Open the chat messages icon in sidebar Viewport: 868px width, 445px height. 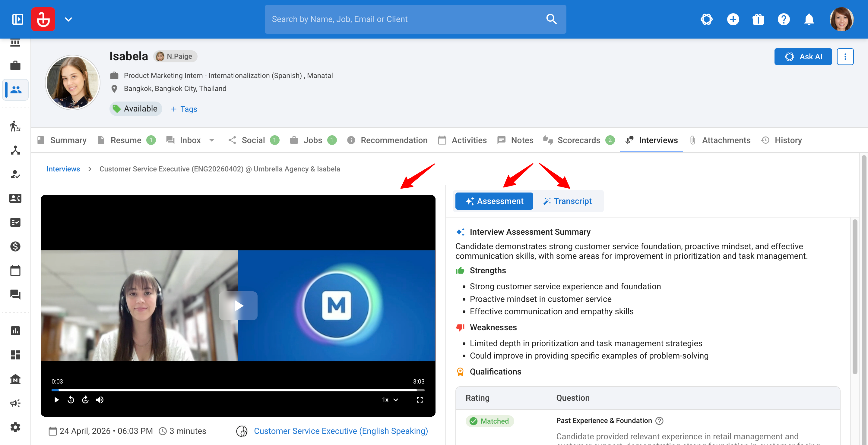(x=15, y=295)
